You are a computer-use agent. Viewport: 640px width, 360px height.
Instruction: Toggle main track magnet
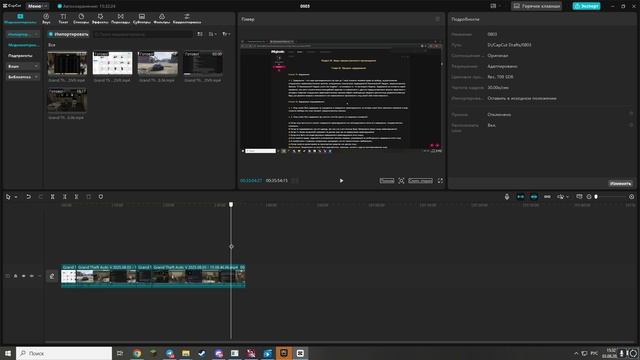click(x=520, y=197)
